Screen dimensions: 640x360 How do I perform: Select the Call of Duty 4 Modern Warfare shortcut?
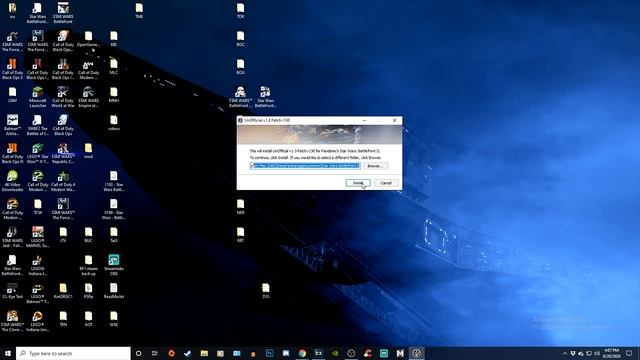(63, 181)
